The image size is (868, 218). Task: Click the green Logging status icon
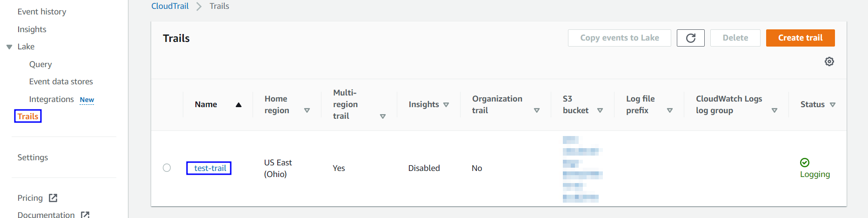click(805, 163)
